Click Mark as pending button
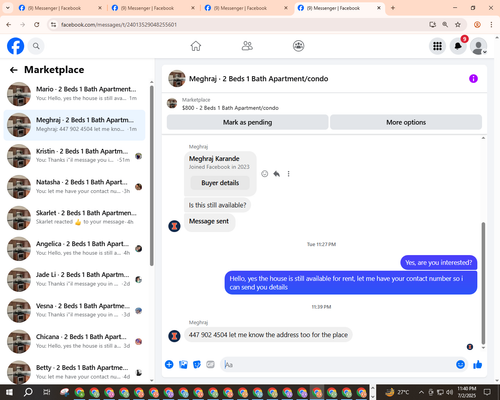The width and height of the screenshot is (500, 400). click(247, 122)
